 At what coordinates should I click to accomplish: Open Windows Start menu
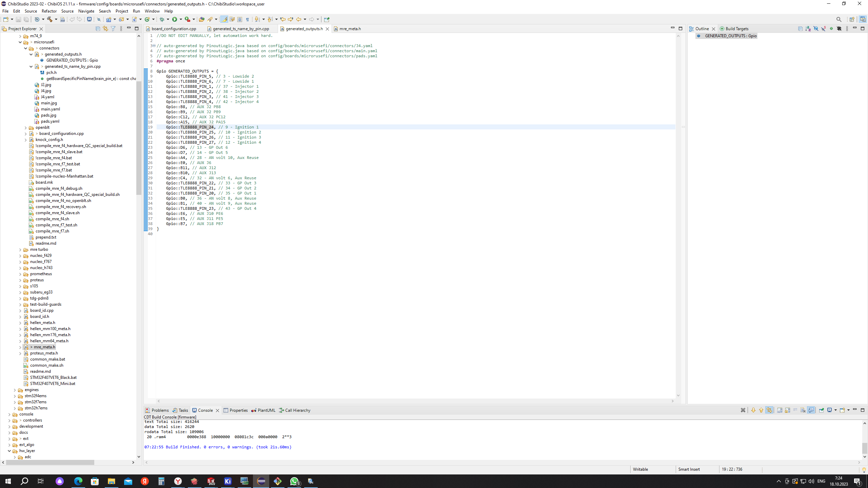tap(8, 481)
